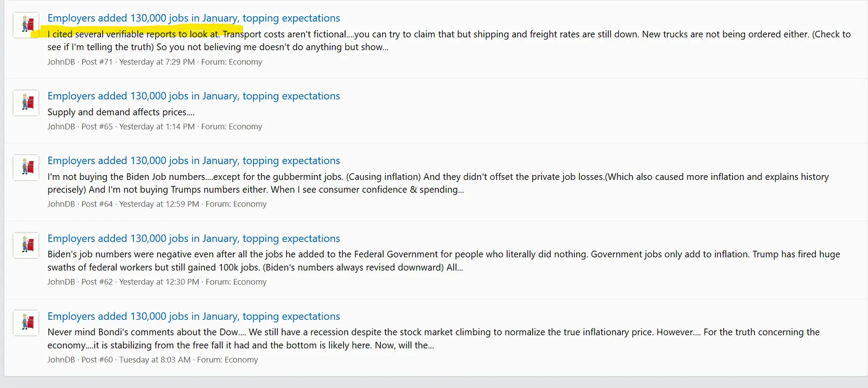Open Economy forum link on post #71 line
Image resolution: width=868 pixels, height=388 pixels.
245,62
